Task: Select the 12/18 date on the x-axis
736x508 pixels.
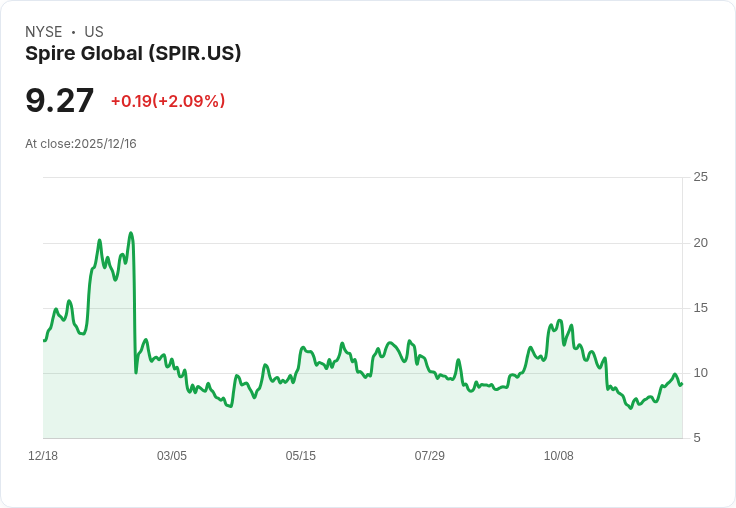Action: click(43, 456)
